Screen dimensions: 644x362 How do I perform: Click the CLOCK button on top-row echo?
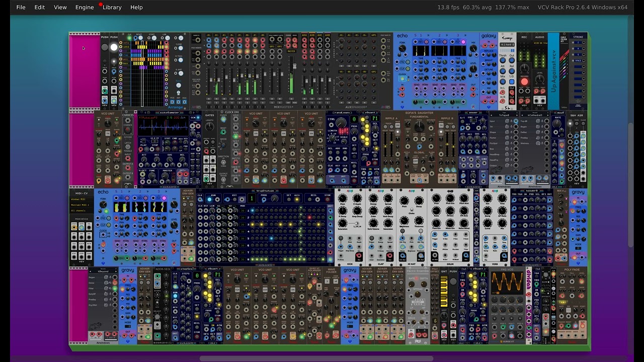click(x=403, y=79)
